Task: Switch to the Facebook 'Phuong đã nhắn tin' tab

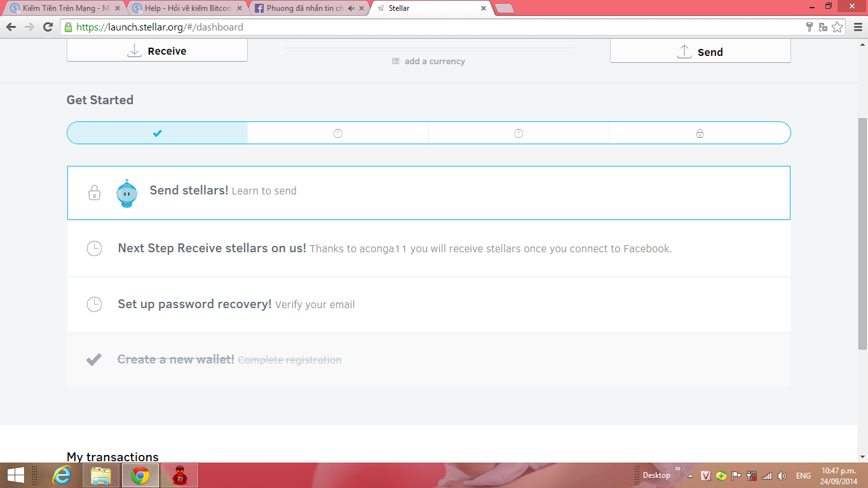Action: click(x=309, y=8)
